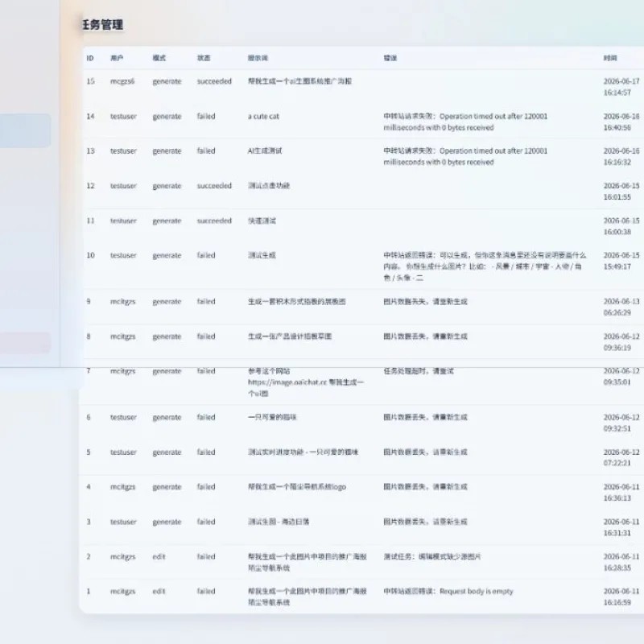The height and width of the screenshot is (644, 644).
Task: Click the time 2026-06-11 16:16:59
Action: [x=621, y=597]
